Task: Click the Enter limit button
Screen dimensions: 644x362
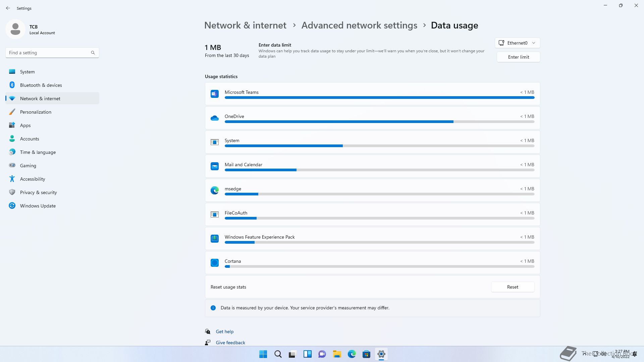Action: [x=519, y=57]
